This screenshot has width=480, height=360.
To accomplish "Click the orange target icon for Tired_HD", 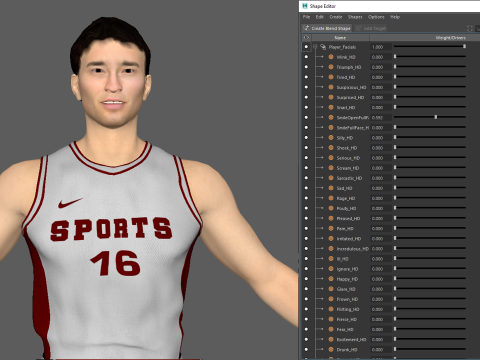I will click(x=331, y=77).
